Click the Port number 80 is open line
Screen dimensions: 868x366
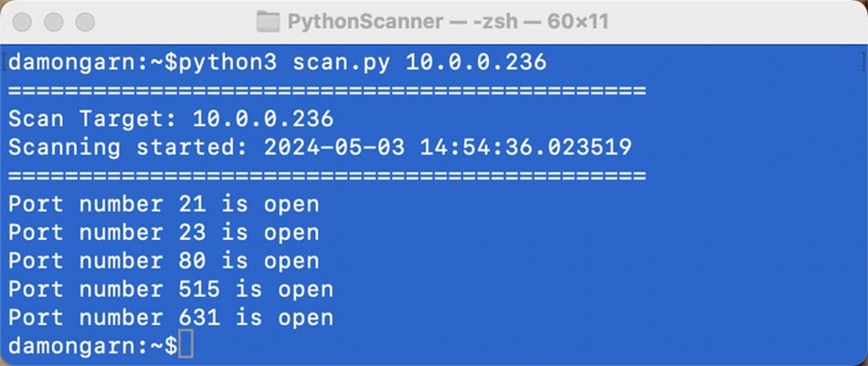[x=164, y=261]
